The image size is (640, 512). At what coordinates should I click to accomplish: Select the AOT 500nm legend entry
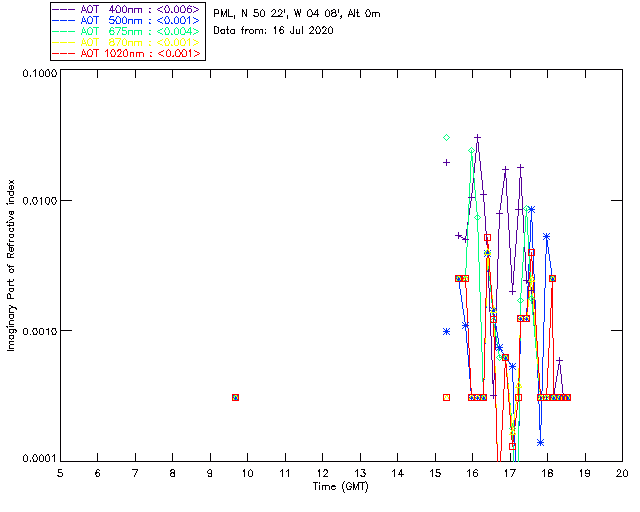click(126, 20)
